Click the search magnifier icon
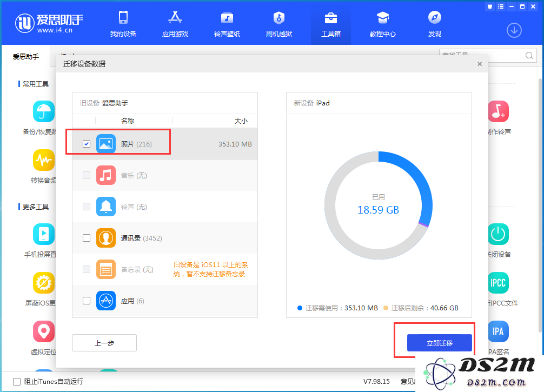Image resolution: width=544 pixels, height=392 pixels. click(529, 56)
